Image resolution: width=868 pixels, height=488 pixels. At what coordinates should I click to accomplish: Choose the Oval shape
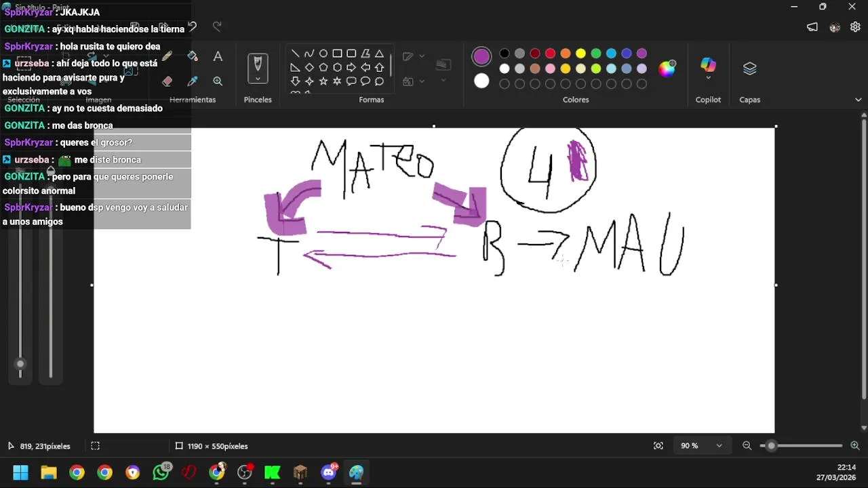tap(323, 54)
